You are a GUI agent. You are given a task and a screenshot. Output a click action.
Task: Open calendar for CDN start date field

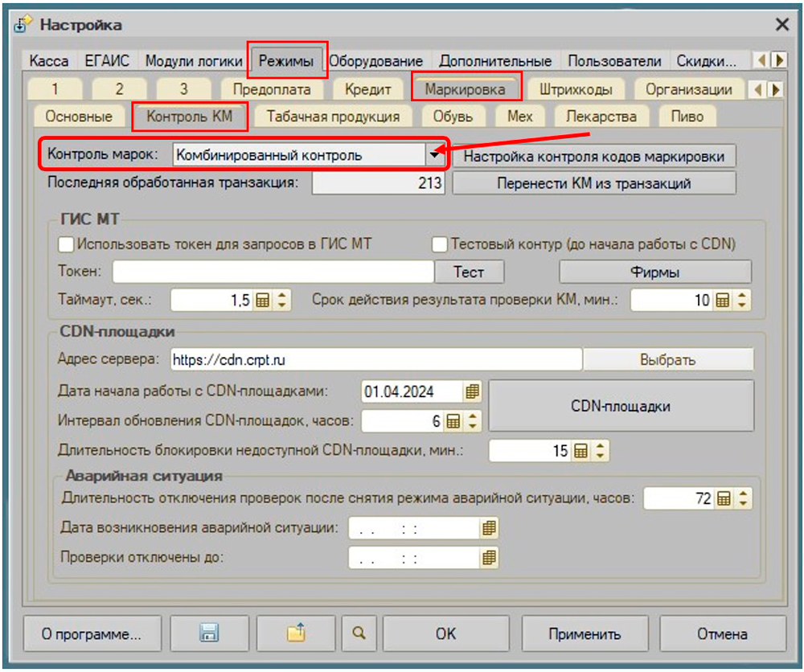[473, 391]
